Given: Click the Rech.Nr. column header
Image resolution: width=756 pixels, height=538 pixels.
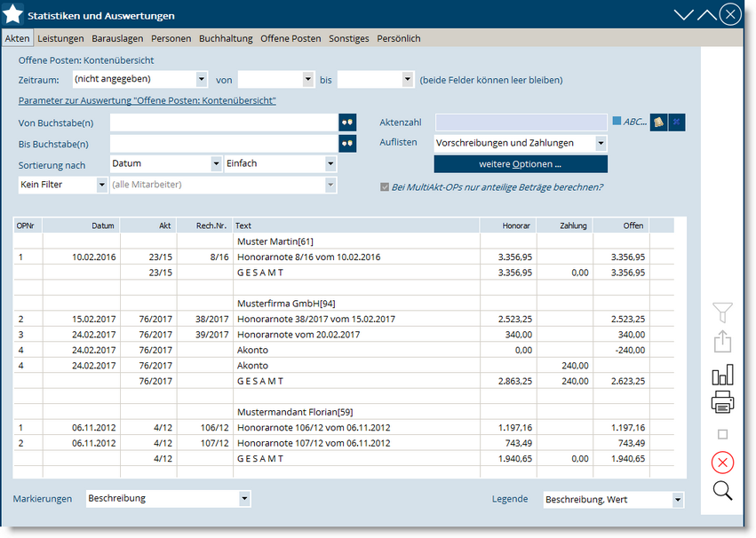Looking at the screenshot, I should click(205, 225).
